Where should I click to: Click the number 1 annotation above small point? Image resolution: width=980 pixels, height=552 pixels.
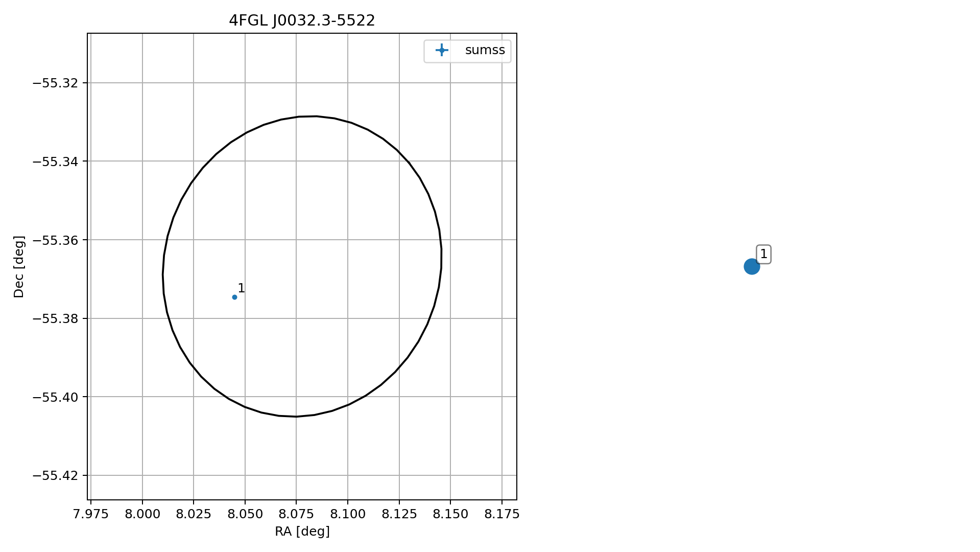(x=242, y=288)
